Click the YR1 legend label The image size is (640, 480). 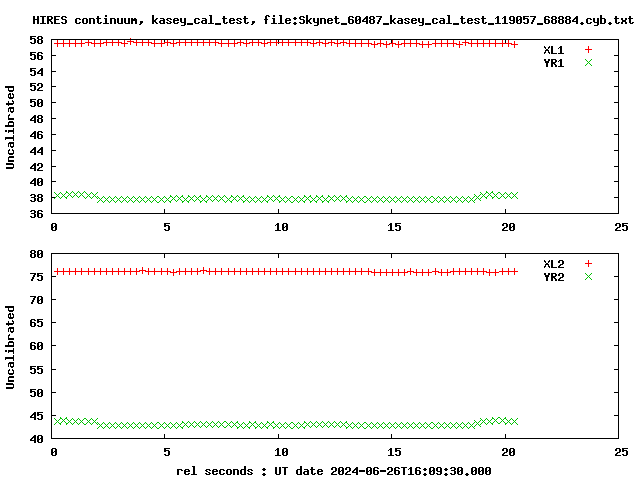click(x=553, y=63)
